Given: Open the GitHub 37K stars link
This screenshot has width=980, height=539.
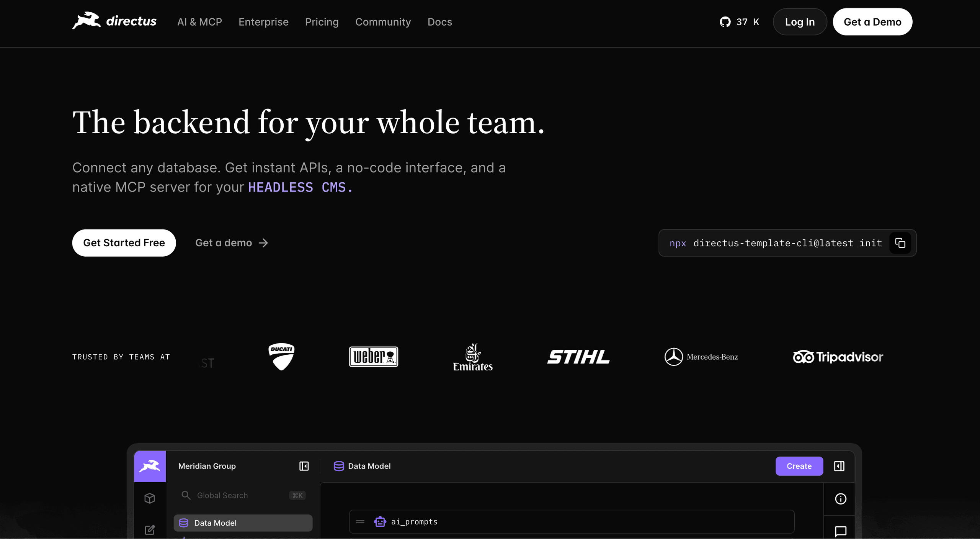Looking at the screenshot, I should pos(739,22).
